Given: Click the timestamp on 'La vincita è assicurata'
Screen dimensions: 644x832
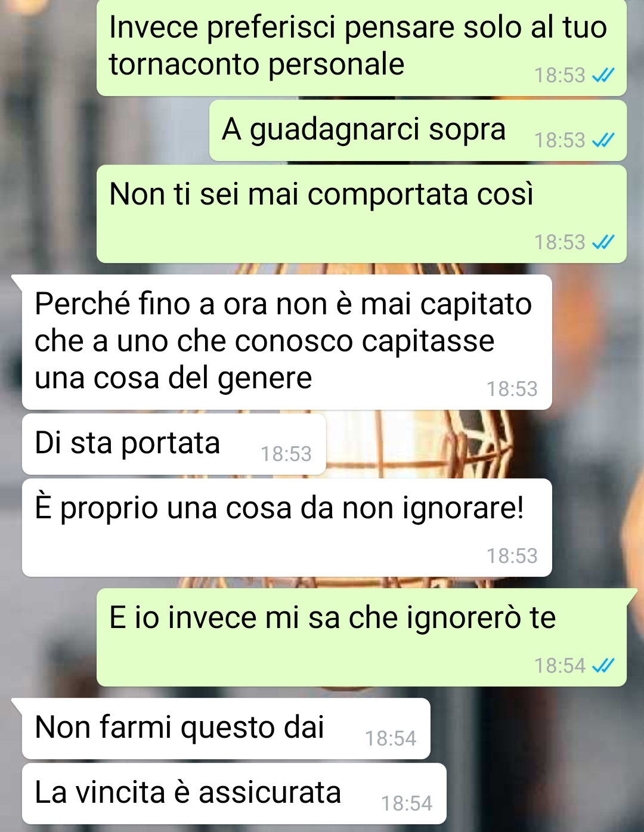Looking at the screenshot, I should click(x=407, y=804).
